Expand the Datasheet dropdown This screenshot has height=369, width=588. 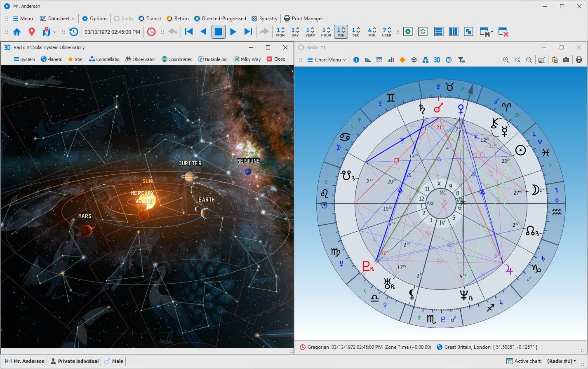57,19
